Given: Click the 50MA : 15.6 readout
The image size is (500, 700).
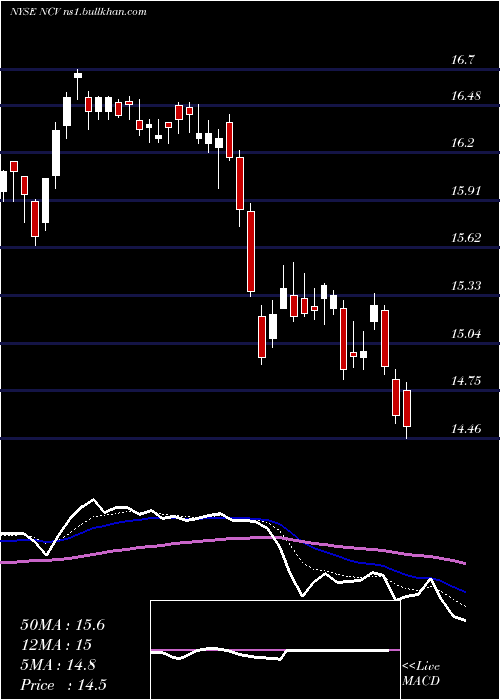Looking at the screenshot, I should 62,625.
